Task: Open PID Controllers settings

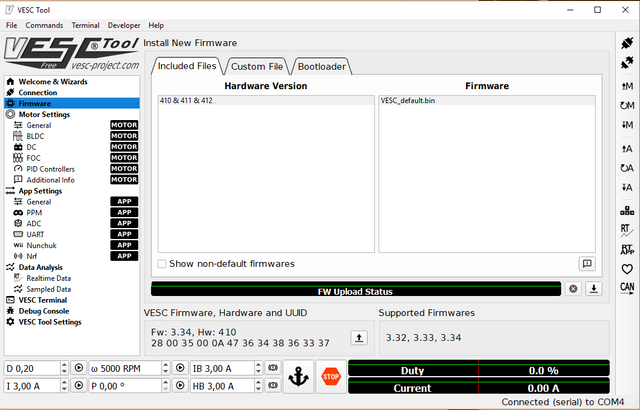Action: 72,169
